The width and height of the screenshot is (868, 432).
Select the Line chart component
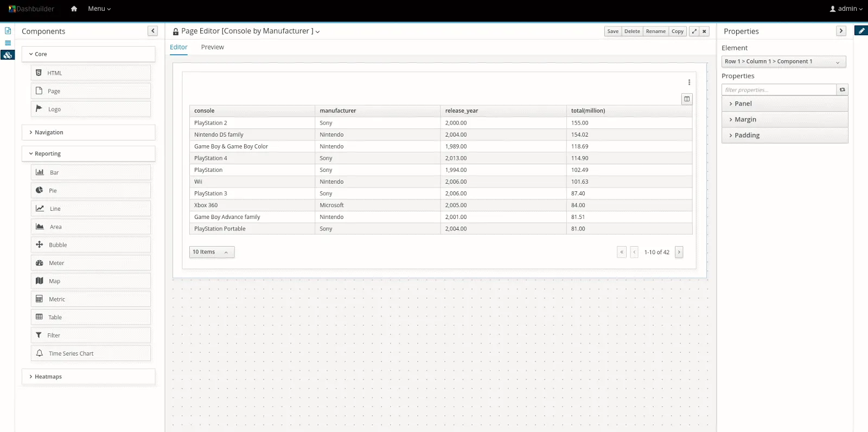[x=91, y=209]
